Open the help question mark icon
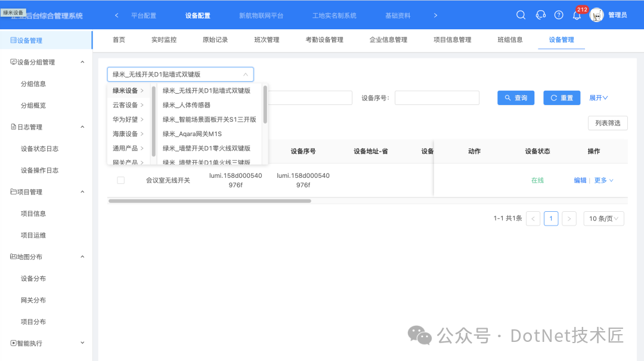This screenshot has width=644, height=361. coord(559,15)
